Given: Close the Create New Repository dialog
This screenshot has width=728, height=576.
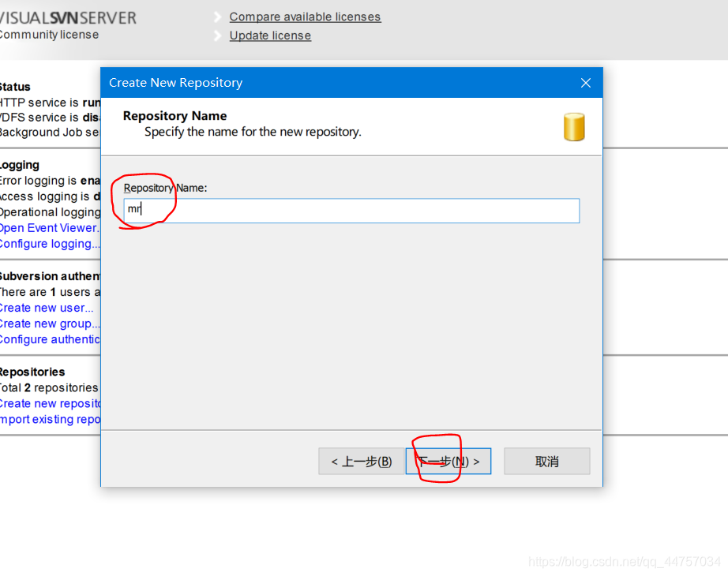Looking at the screenshot, I should (x=585, y=83).
